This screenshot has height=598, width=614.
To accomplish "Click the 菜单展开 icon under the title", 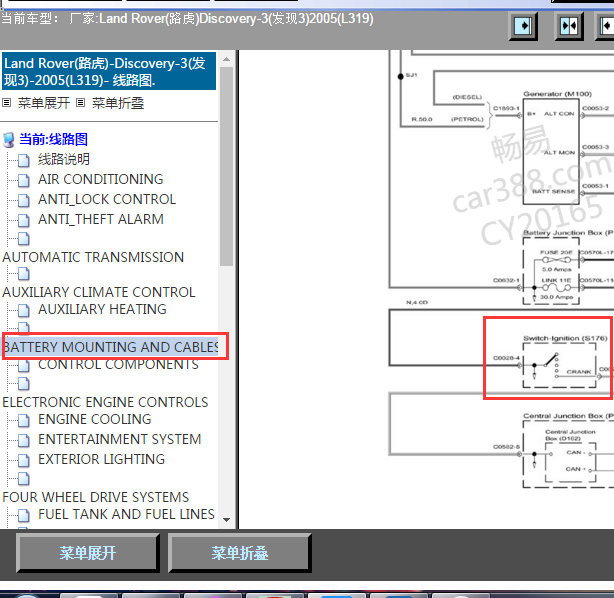I will (6, 103).
